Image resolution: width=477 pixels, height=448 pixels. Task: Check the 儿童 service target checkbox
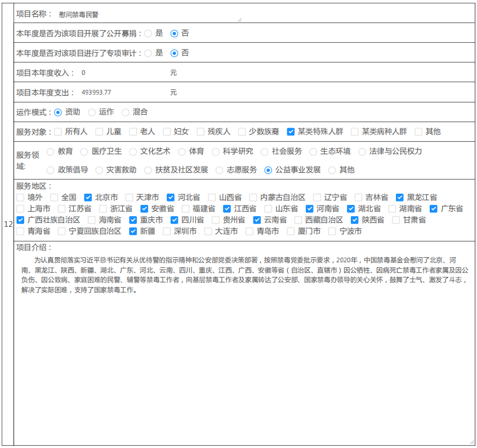(x=100, y=132)
